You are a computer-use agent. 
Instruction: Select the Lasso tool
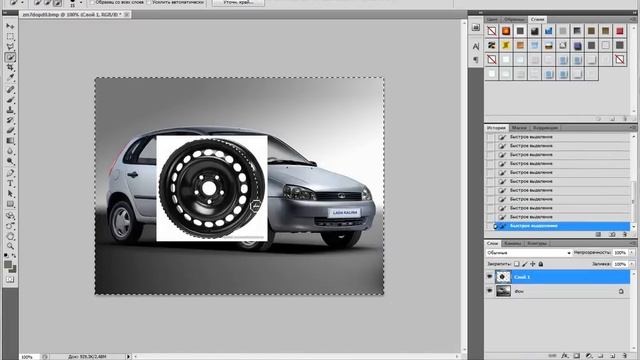pos(10,47)
